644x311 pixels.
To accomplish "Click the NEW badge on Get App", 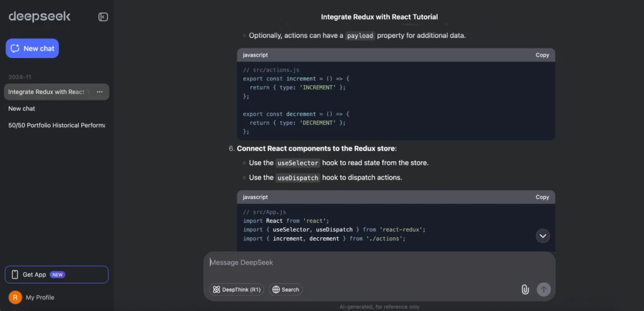I will tap(57, 274).
